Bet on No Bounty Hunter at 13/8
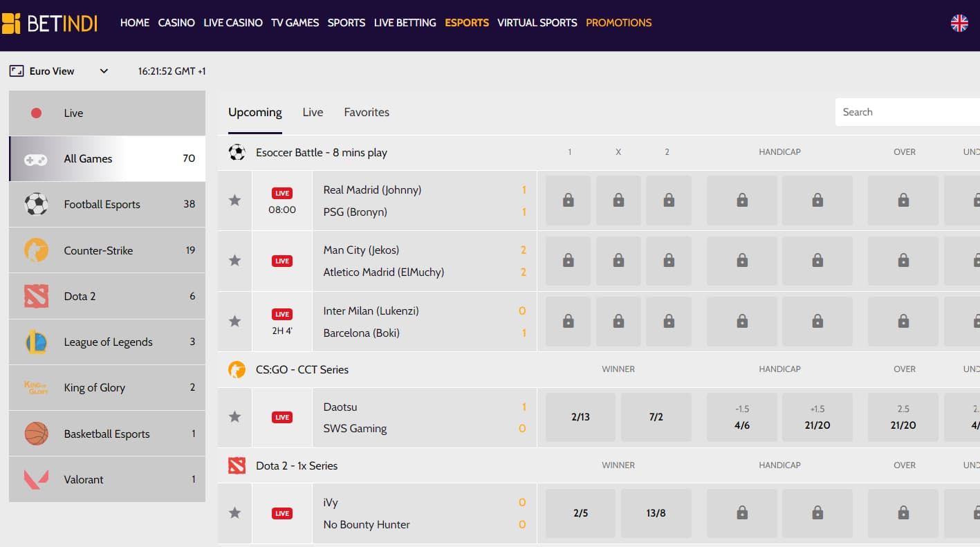 click(x=656, y=513)
